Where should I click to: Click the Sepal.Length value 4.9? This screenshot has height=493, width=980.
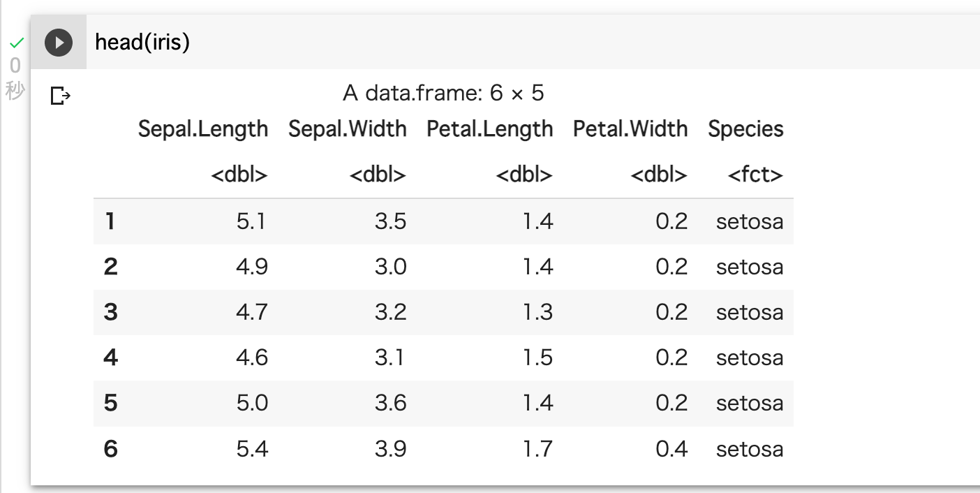[252, 267]
